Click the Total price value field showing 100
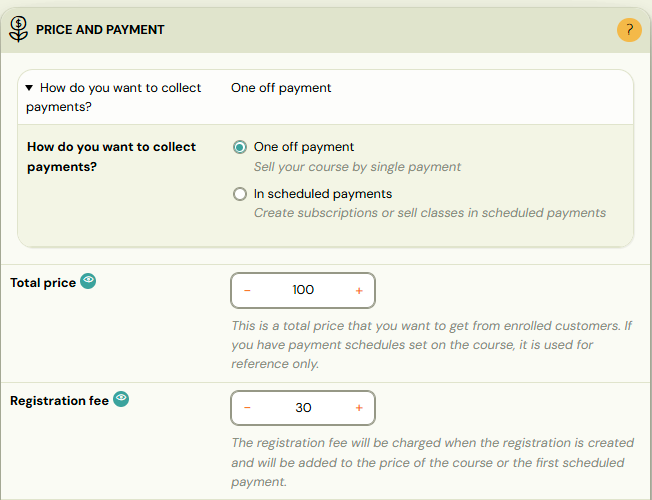Image resolution: width=652 pixels, height=500 pixels. pos(303,290)
